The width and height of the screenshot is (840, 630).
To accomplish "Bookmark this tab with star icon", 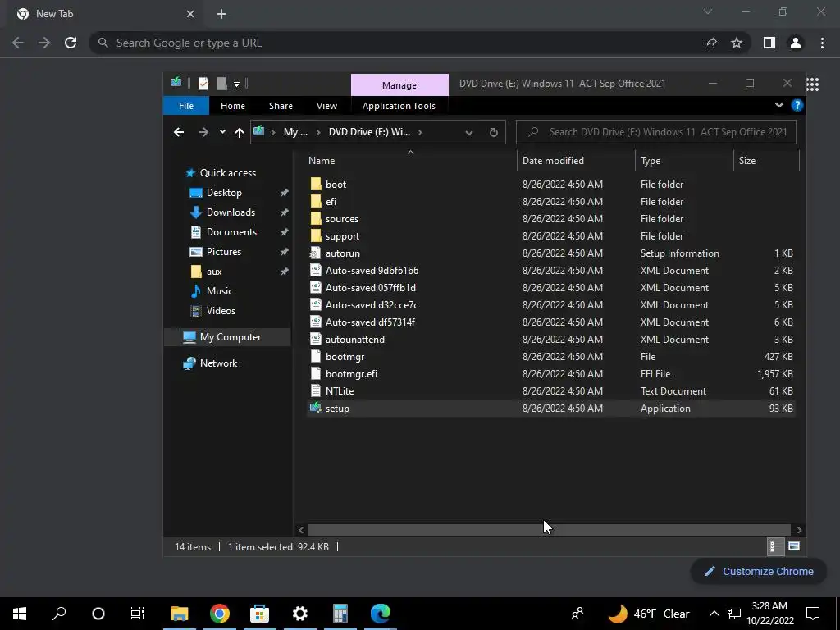I will (737, 43).
